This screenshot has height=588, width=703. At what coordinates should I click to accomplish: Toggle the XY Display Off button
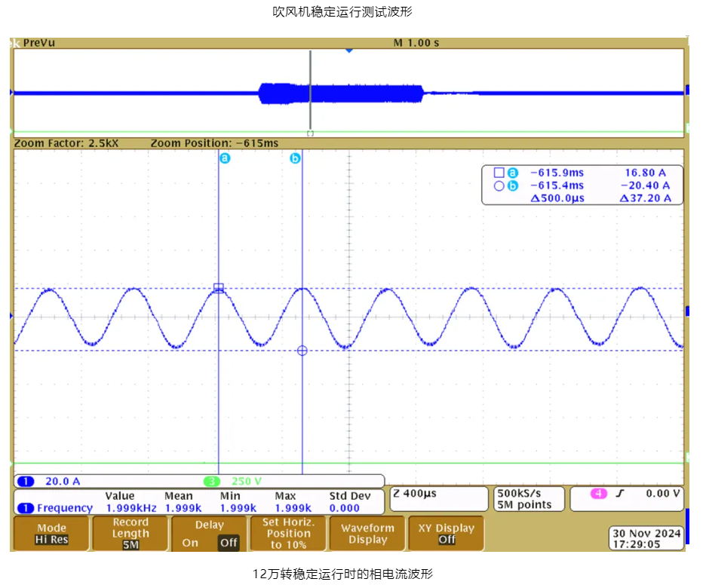[x=447, y=533]
